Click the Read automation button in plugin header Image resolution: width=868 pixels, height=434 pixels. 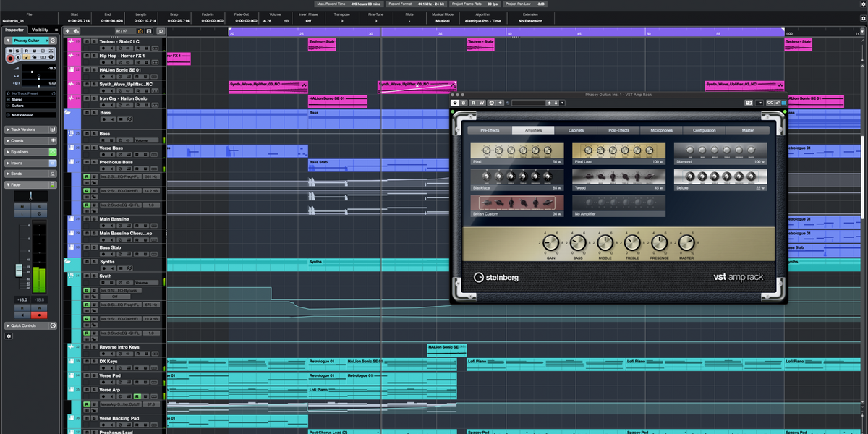pos(473,103)
